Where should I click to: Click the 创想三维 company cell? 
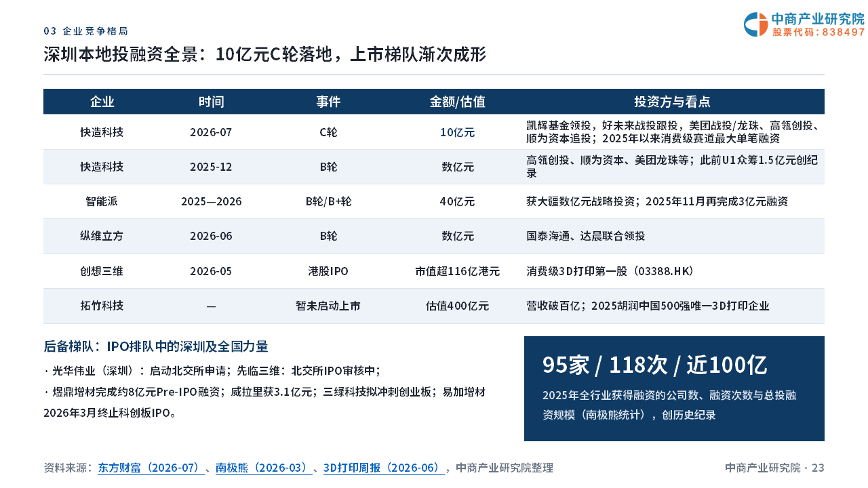pos(102,271)
